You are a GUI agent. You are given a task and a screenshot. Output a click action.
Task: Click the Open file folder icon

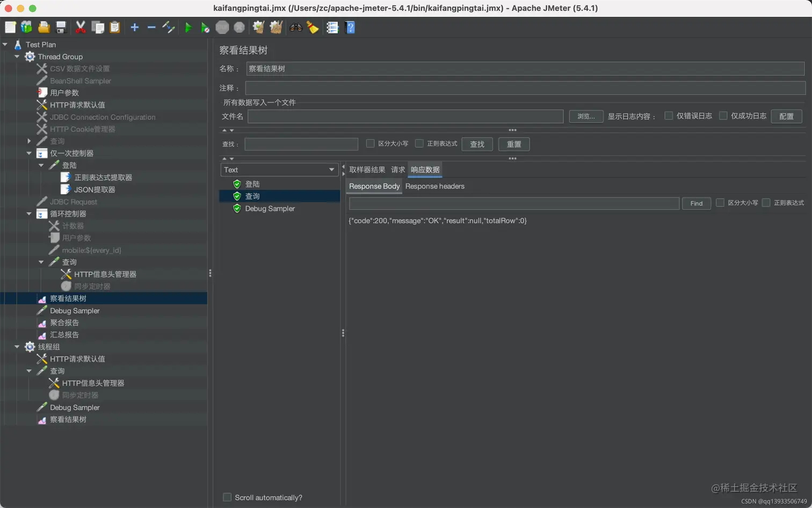tap(44, 27)
